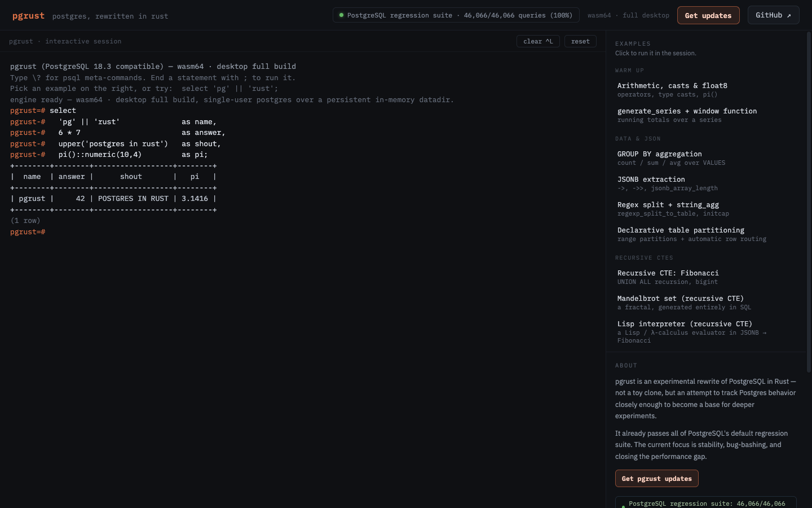Viewport: 812px width, 508px height.
Task: Click the 'postgres, rewritten in rust' tagline
Action: pyautogui.click(x=110, y=16)
